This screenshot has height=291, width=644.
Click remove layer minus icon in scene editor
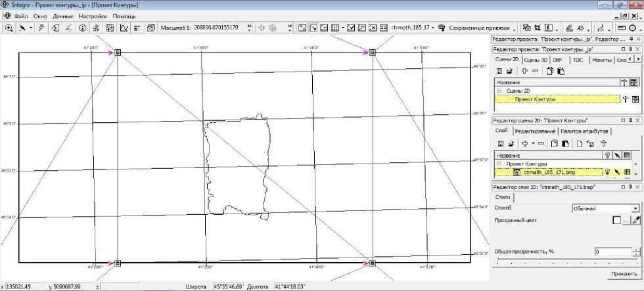click(x=541, y=144)
